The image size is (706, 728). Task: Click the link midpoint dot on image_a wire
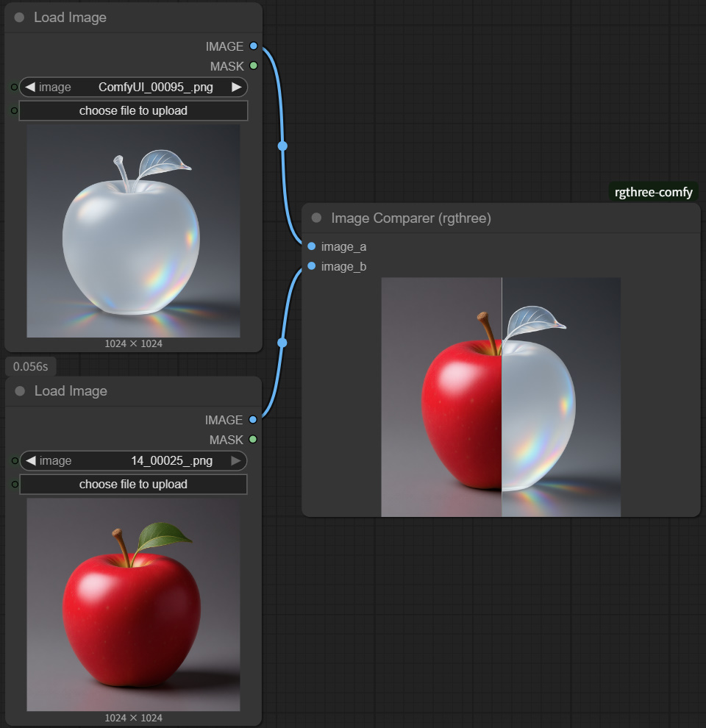(282, 146)
